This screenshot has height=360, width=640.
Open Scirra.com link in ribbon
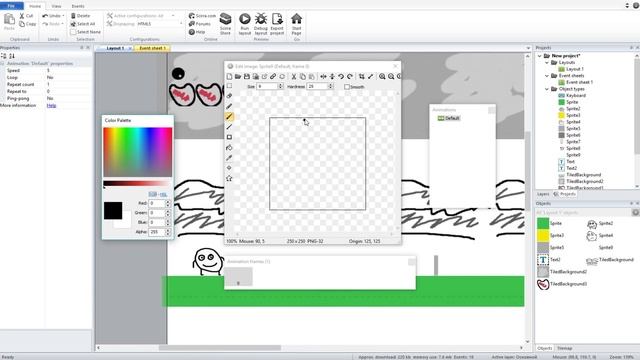(x=202, y=16)
